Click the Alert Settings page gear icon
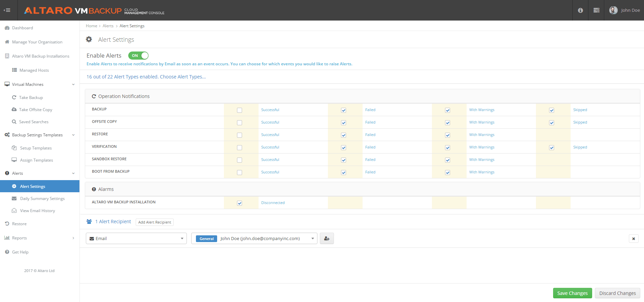 89,39
